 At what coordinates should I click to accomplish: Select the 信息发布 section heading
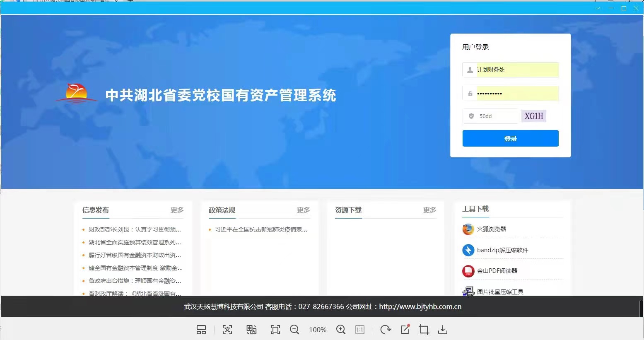(x=96, y=210)
